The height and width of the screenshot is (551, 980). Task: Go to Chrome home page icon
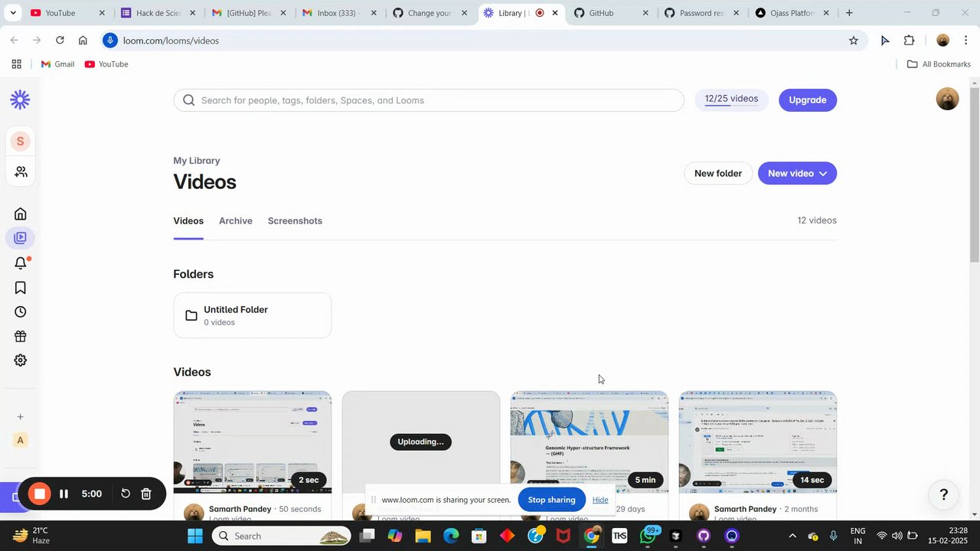(x=83, y=41)
